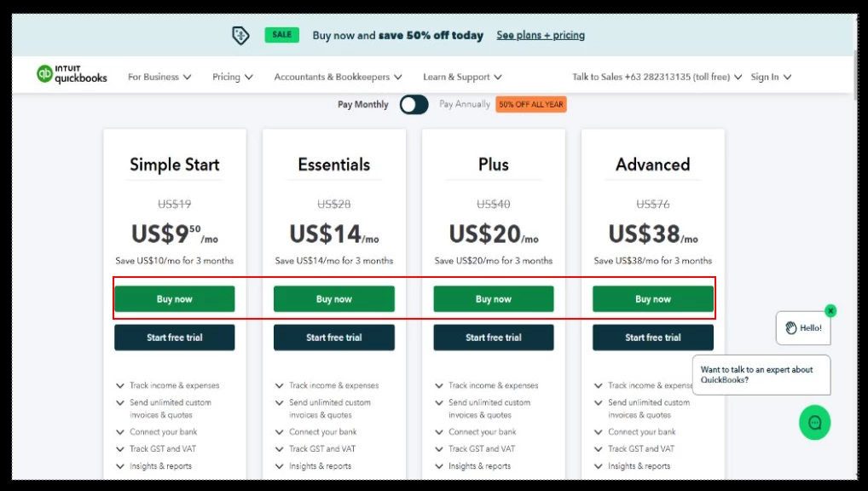The height and width of the screenshot is (491, 868).
Task: Open the green chat bubble icon
Action: pyautogui.click(x=814, y=423)
